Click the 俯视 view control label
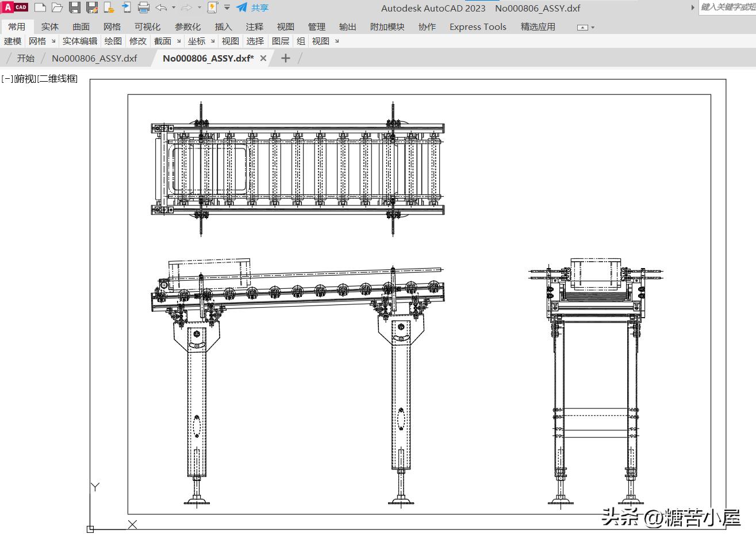The width and height of the screenshot is (756, 542). coord(25,79)
